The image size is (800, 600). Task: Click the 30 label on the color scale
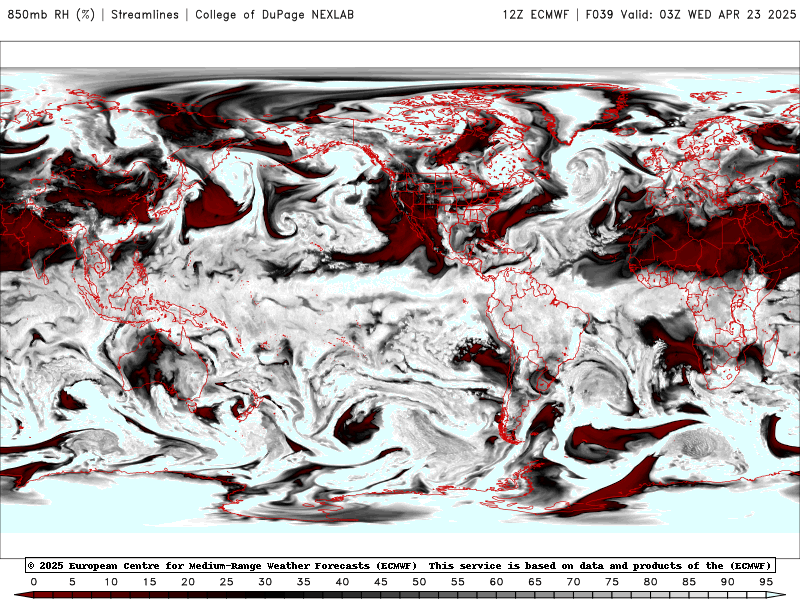point(265,582)
